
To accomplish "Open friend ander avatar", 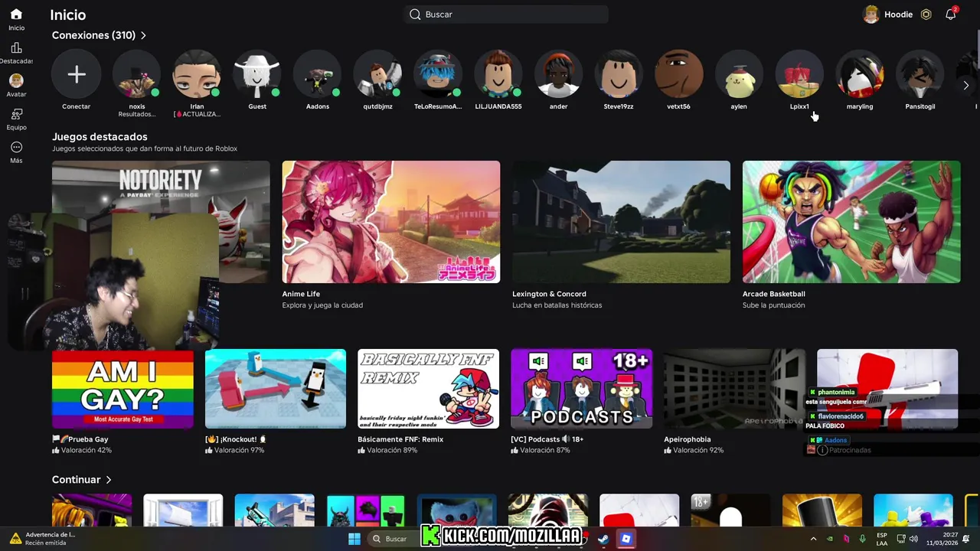I will 558,74.
